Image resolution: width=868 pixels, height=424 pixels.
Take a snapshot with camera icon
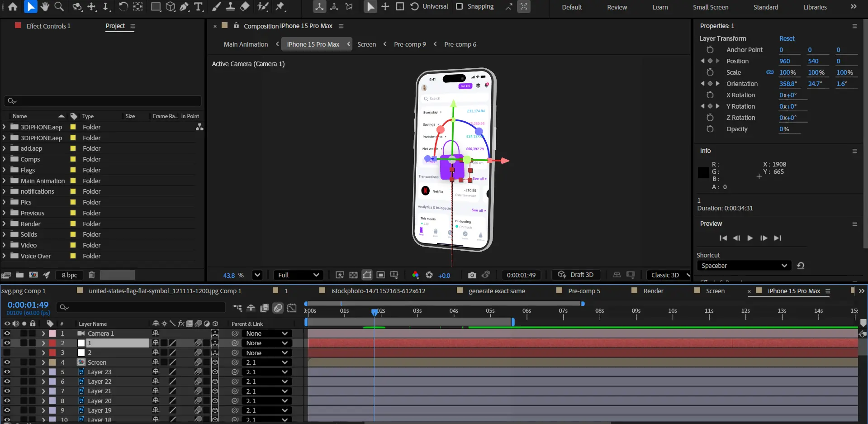tap(472, 275)
